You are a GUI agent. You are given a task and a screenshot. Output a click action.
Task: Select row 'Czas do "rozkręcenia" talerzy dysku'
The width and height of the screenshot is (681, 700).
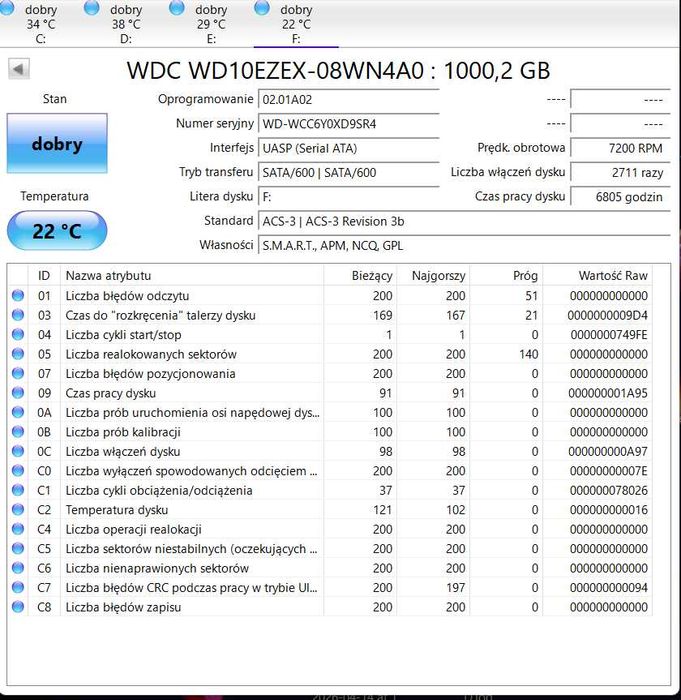coord(330,315)
